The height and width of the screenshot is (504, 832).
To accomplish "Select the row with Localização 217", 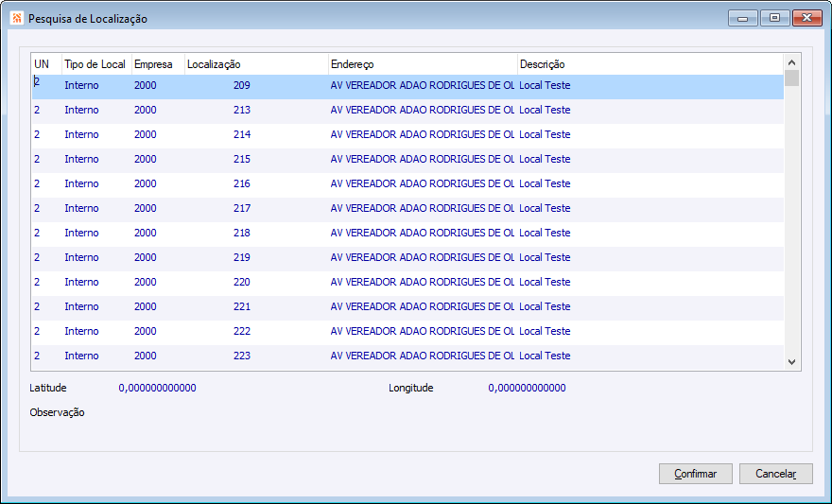I will tap(407, 208).
